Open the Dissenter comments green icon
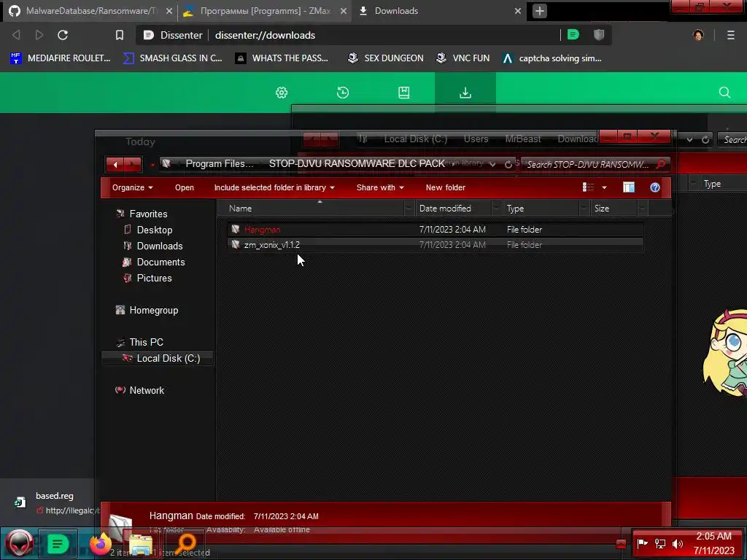Viewport: 747px width, 560px height. 573,34
